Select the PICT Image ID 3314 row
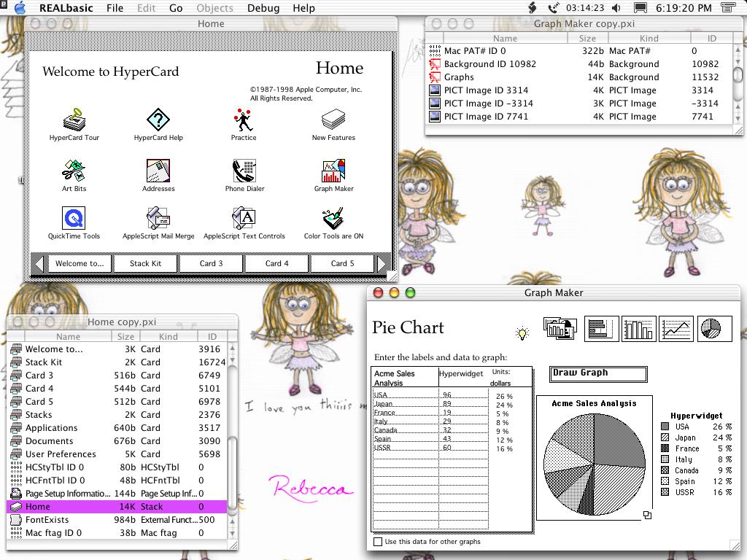Viewport: 747px width, 560px height. [x=579, y=90]
